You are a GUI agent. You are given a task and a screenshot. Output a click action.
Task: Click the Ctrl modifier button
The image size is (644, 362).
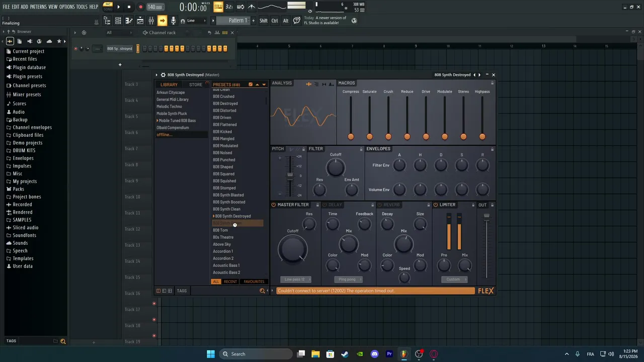coord(275,21)
